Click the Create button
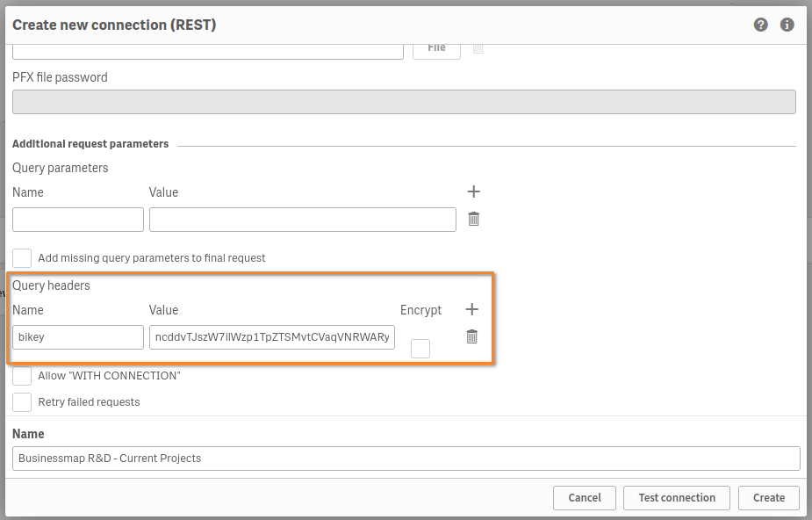This screenshot has height=520, width=812. click(x=768, y=497)
